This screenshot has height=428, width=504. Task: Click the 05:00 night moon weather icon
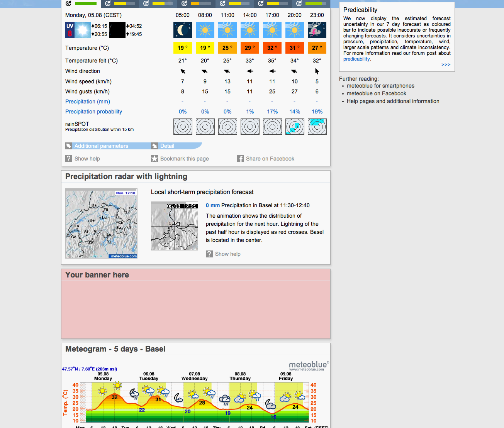point(183,30)
